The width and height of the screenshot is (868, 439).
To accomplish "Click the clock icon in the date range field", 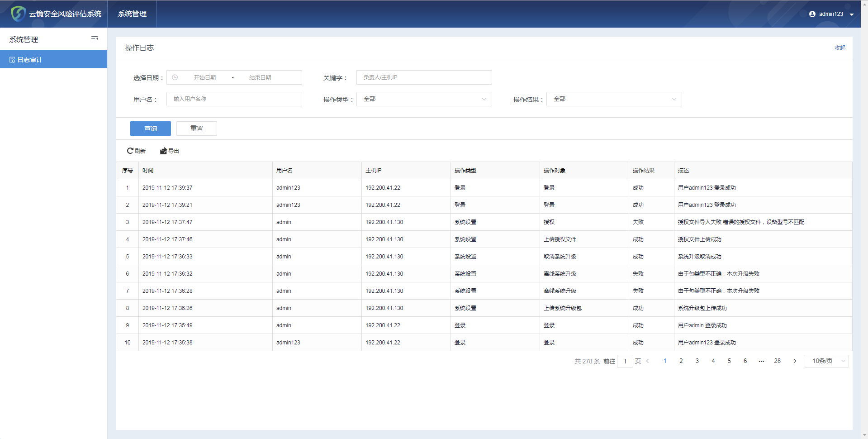I will (x=175, y=77).
